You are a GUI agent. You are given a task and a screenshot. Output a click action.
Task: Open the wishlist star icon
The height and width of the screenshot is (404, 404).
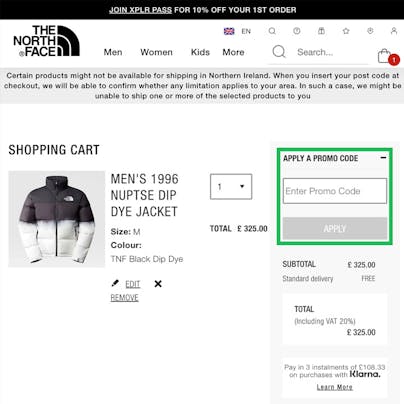click(x=346, y=31)
